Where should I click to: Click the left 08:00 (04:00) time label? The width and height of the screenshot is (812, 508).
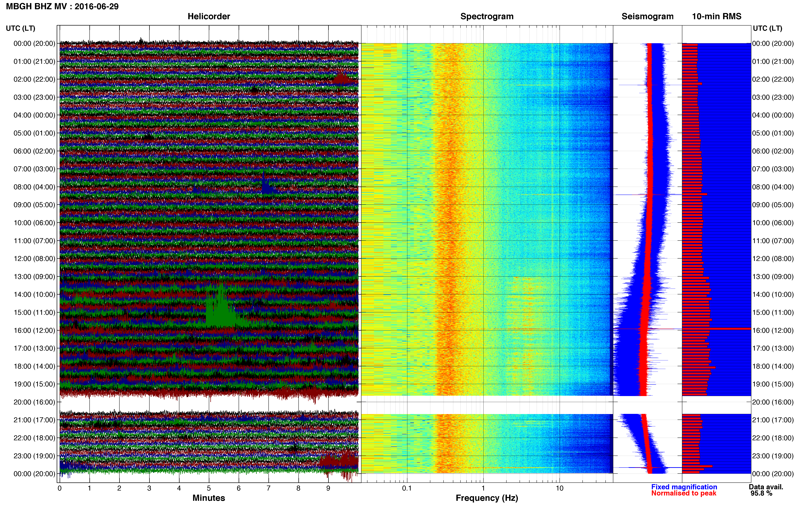[x=34, y=187]
